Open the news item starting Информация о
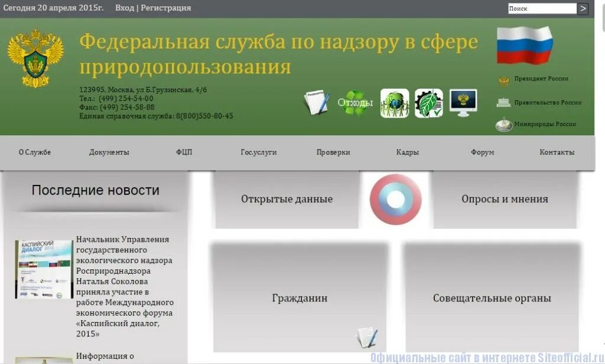This screenshot has width=605, height=364. click(x=105, y=356)
